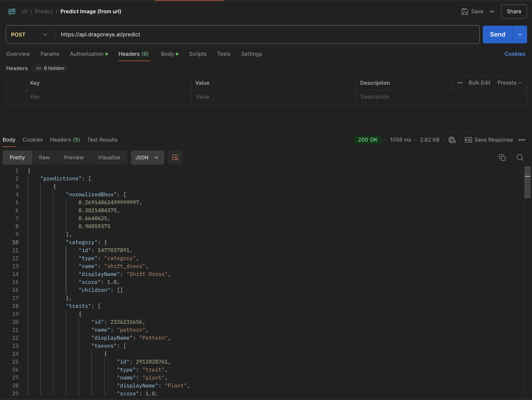Send the request
Screen dimensions: 532x400
coord(497,35)
